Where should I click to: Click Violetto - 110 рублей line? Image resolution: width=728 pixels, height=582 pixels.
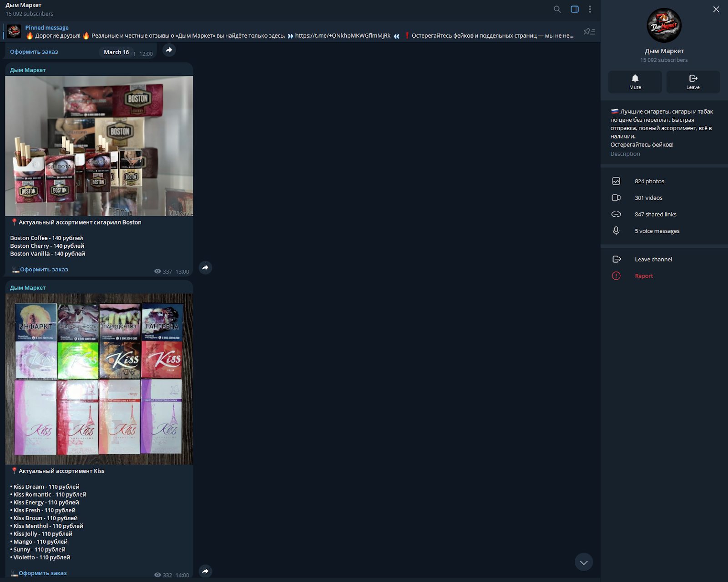point(40,557)
